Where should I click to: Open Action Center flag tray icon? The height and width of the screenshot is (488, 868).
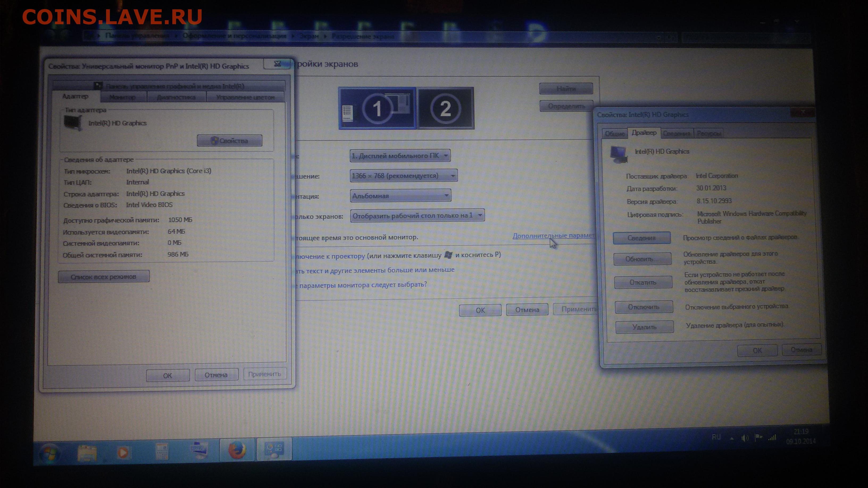click(758, 437)
